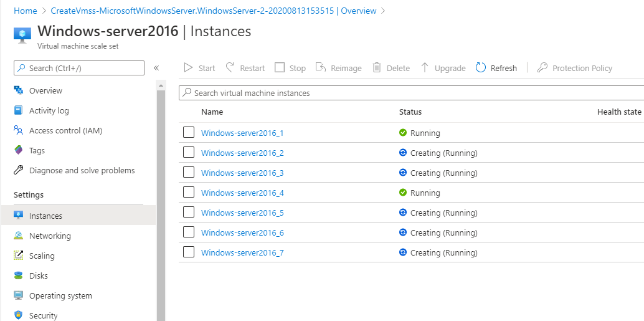Open the CreateVmss deployment Overview breadcrumb link
The width and height of the screenshot is (644, 321).
(213, 11)
